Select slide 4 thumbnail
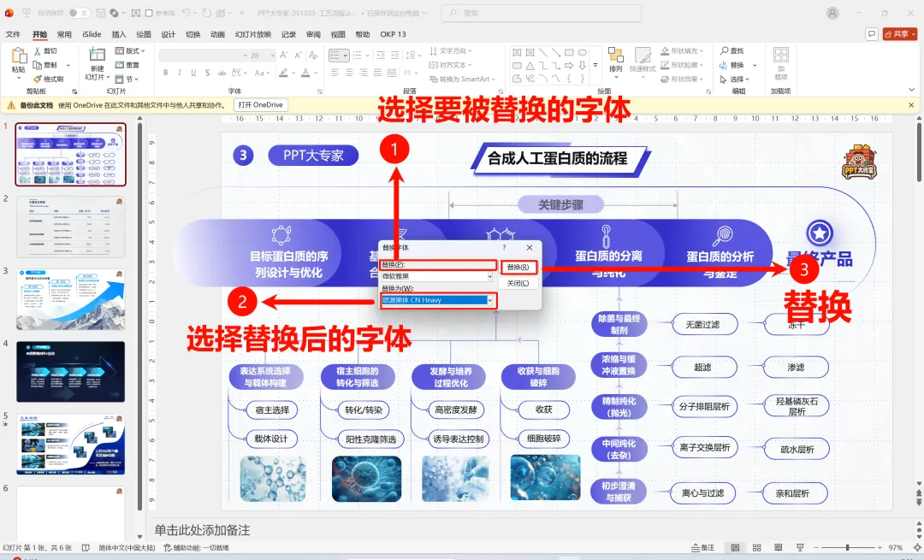The height and width of the screenshot is (560, 924). tap(71, 372)
